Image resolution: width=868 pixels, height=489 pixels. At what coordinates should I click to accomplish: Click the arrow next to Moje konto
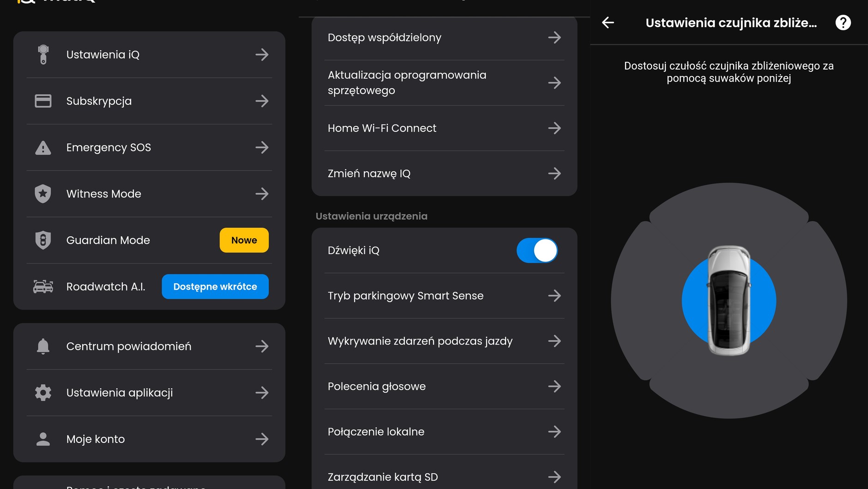262,439
